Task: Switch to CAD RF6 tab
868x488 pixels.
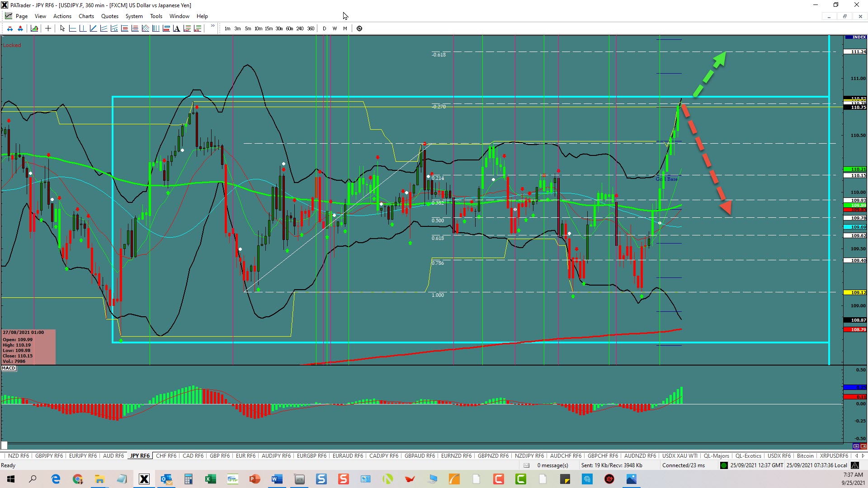Action: tap(193, 456)
